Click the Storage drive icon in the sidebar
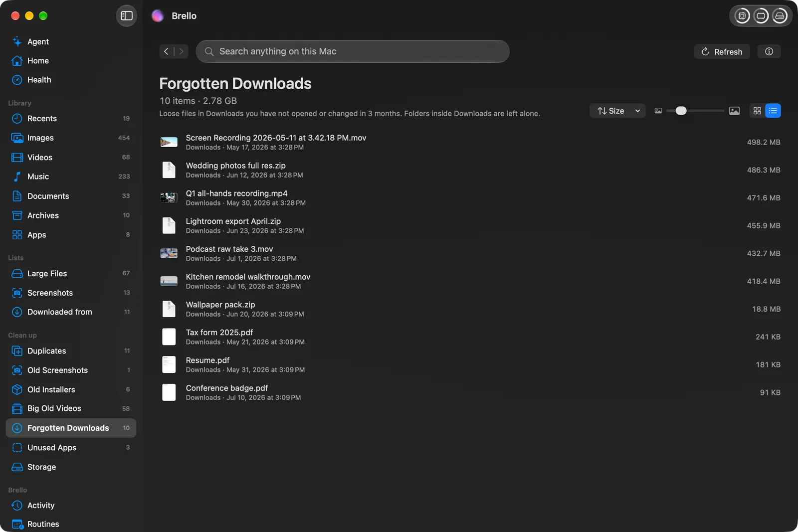Image resolution: width=798 pixels, height=532 pixels. (17, 467)
